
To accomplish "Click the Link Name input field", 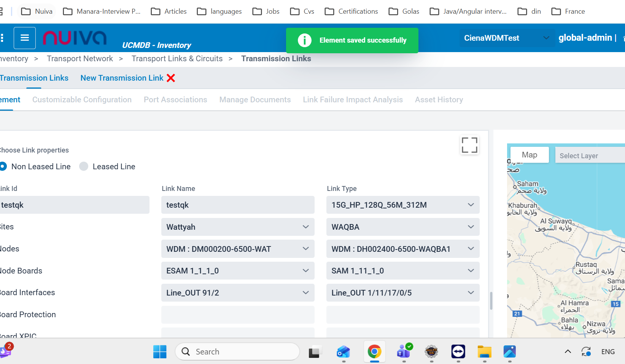I will pyautogui.click(x=237, y=205).
